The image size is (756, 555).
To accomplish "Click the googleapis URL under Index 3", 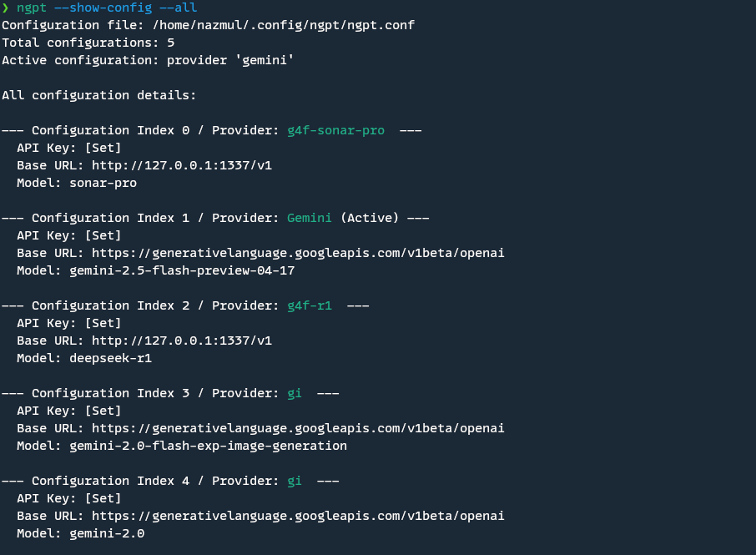I will click(298, 429).
